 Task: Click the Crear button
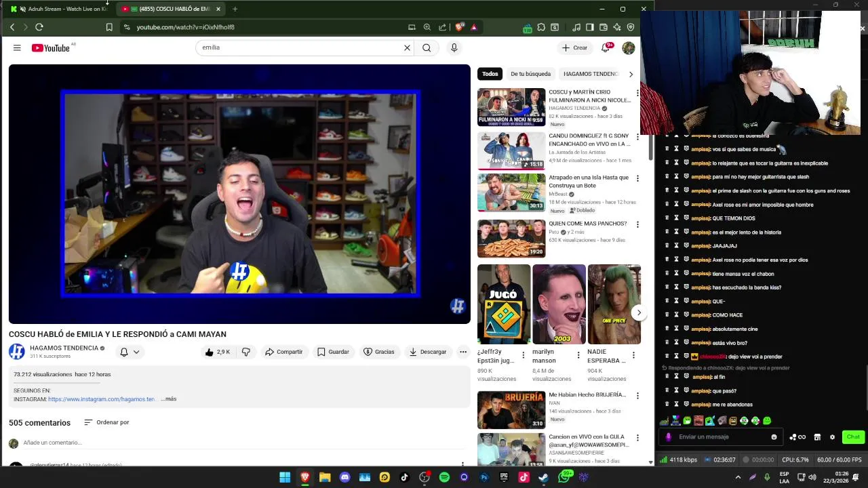[574, 47]
